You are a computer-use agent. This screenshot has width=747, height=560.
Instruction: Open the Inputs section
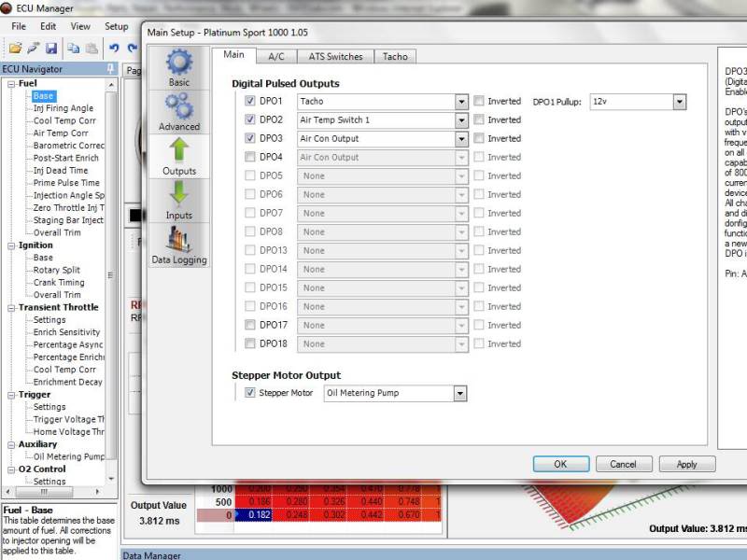point(179,201)
